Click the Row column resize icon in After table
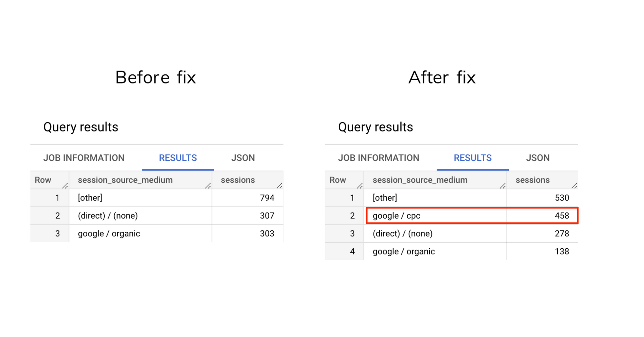Image resolution: width=644 pixels, height=337 pixels. pos(360,185)
